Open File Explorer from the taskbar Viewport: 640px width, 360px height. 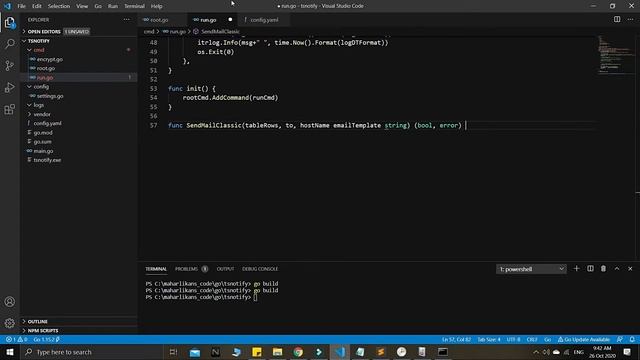[x=278, y=352]
